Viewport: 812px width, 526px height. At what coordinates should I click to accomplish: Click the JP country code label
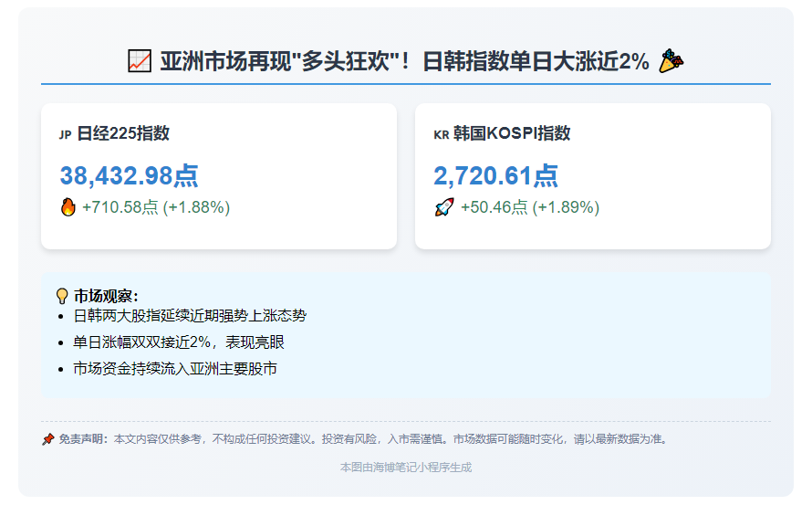click(65, 135)
